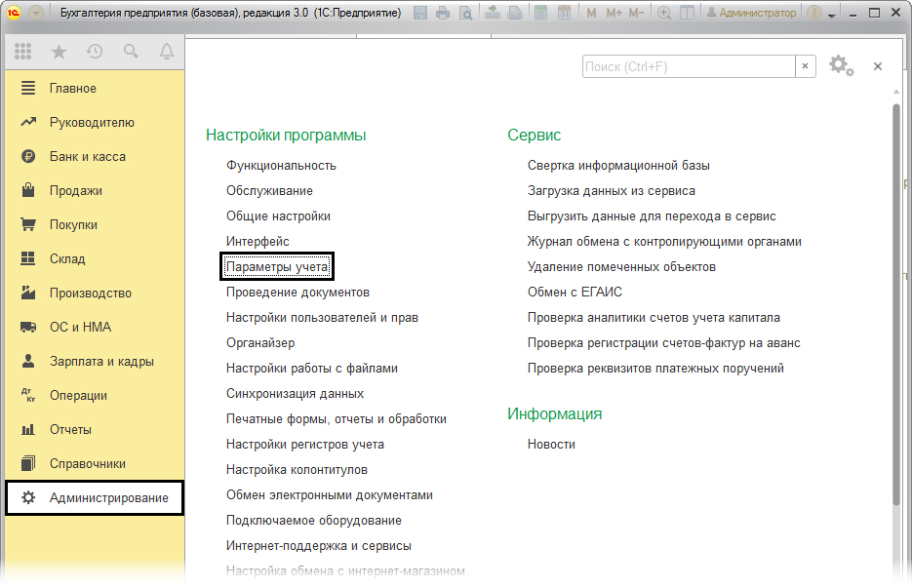This screenshot has width=912, height=588.
Task: Close the Администрирование panel with X
Action: pos(878,66)
